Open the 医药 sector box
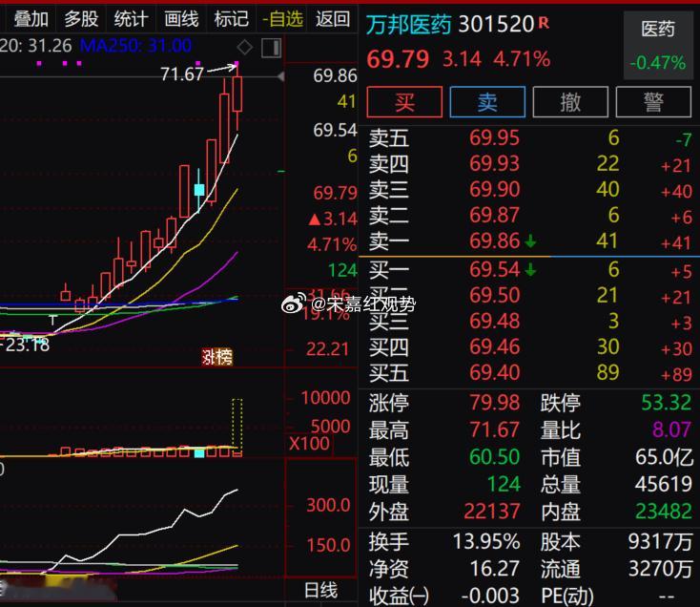This screenshot has height=607, width=700. point(658,46)
